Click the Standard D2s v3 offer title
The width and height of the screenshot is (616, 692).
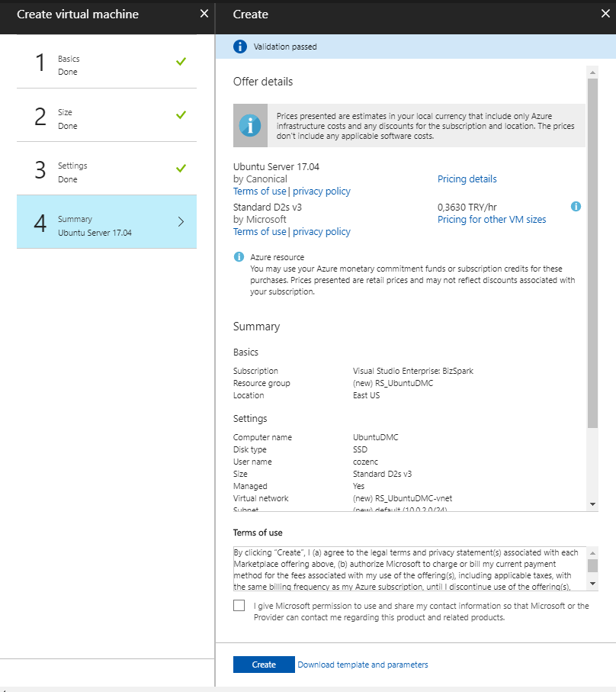click(267, 207)
